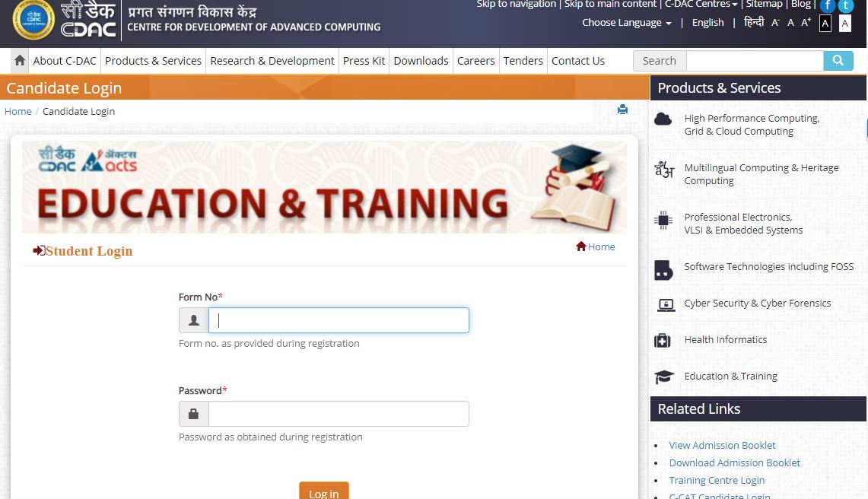Click the CDAC ACTS logo in banner
The image size is (868, 499).
tap(87, 160)
